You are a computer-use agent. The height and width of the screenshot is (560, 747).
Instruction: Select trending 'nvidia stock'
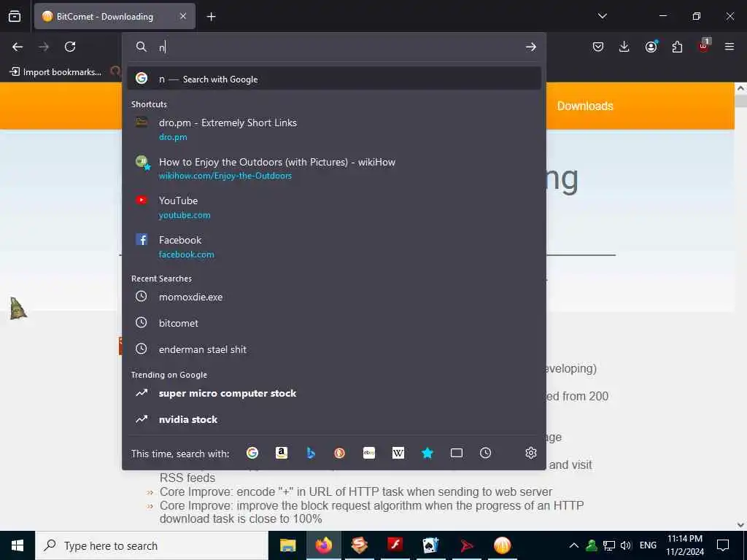click(333, 419)
